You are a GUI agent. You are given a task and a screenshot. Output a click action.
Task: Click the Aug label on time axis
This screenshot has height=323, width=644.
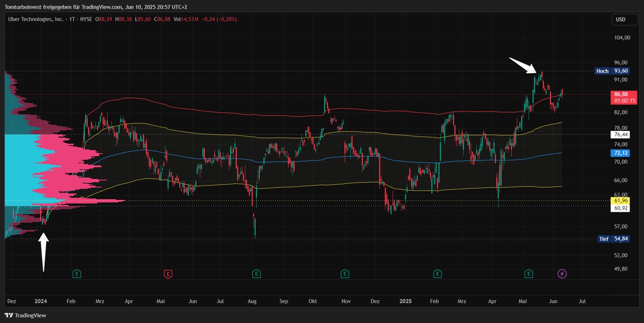click(252, 301)
